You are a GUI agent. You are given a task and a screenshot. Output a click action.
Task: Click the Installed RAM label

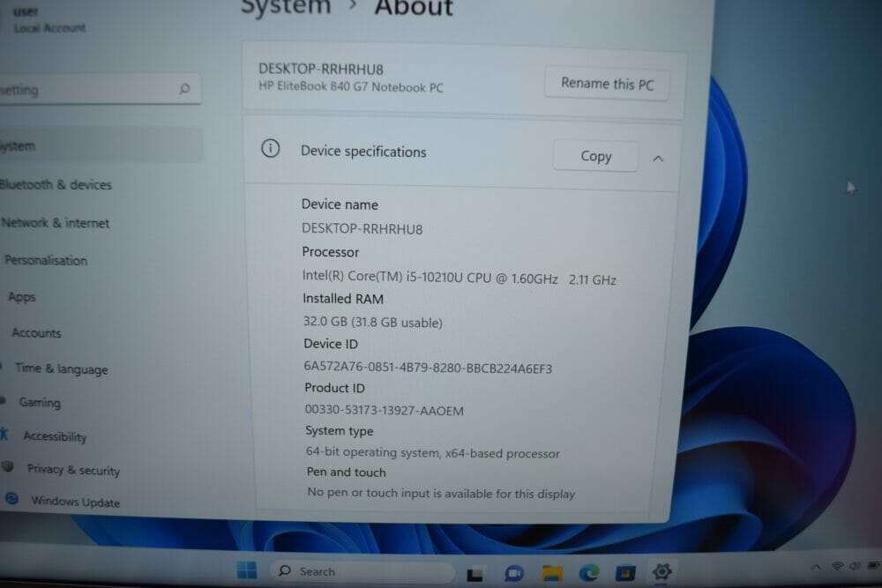click(343, 299)
